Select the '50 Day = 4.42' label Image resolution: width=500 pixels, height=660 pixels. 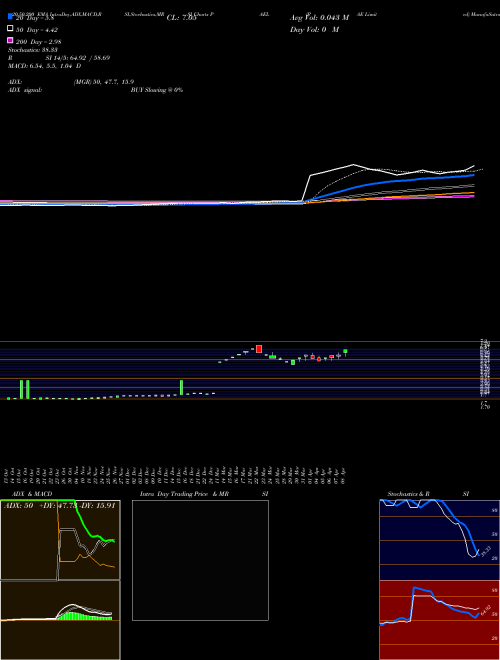pos(37,30)
